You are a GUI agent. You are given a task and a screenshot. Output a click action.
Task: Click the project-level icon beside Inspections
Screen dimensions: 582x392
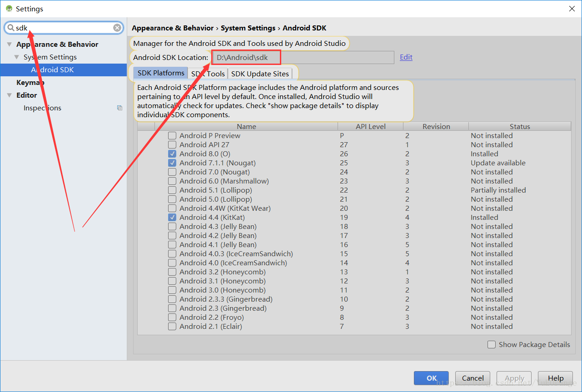click(119, 108)
